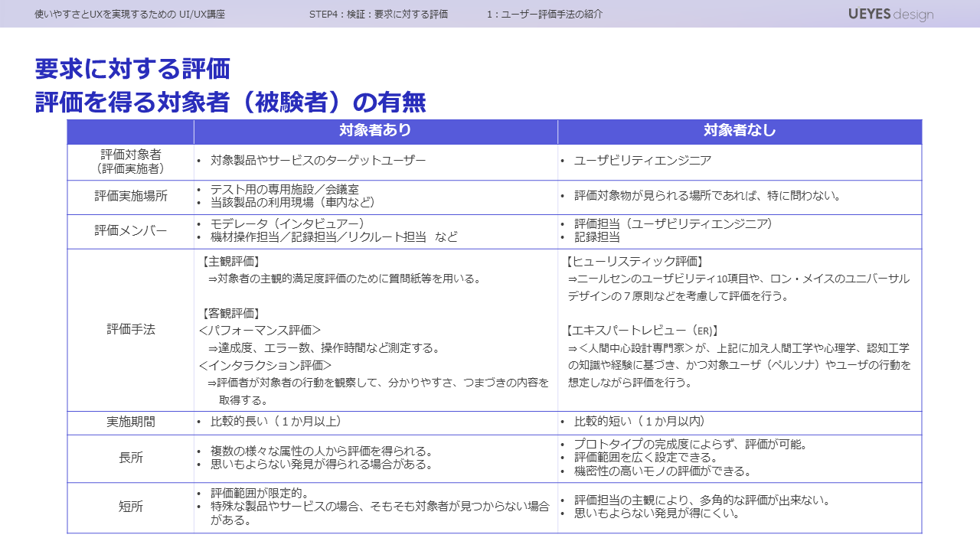980x551 pixels.
Task: Click the 【ヒューリスティック評価】 heading
Action: click(x=635, y=261)
